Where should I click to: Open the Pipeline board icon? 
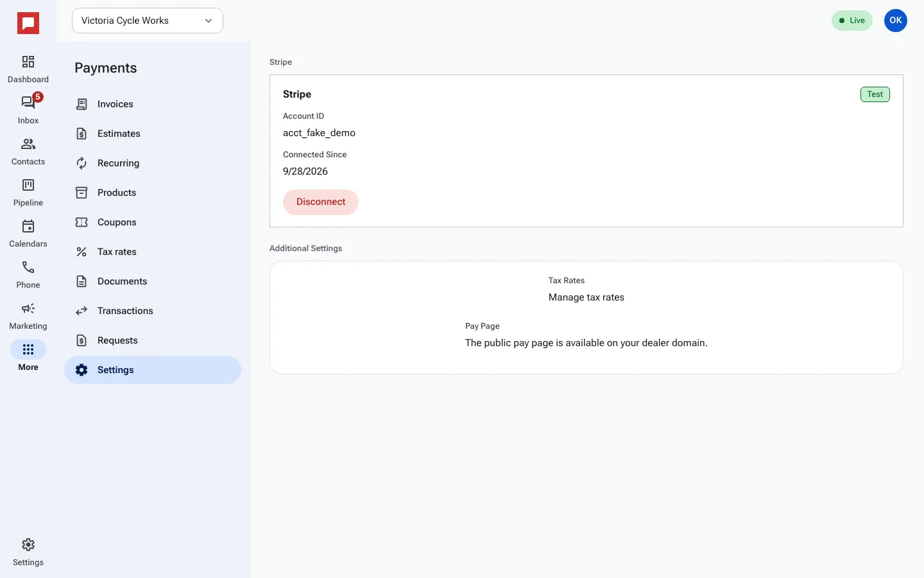coord(28,185)
